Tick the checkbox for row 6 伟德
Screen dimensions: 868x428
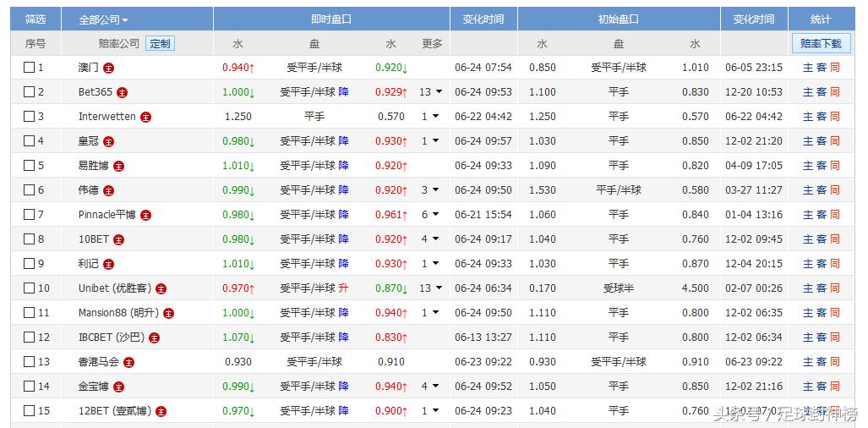29,190
